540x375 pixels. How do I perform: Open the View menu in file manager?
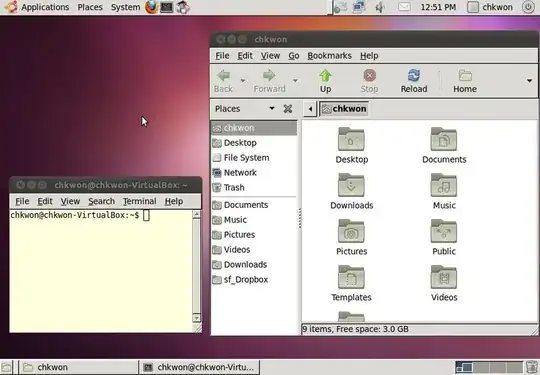(270, 56)
